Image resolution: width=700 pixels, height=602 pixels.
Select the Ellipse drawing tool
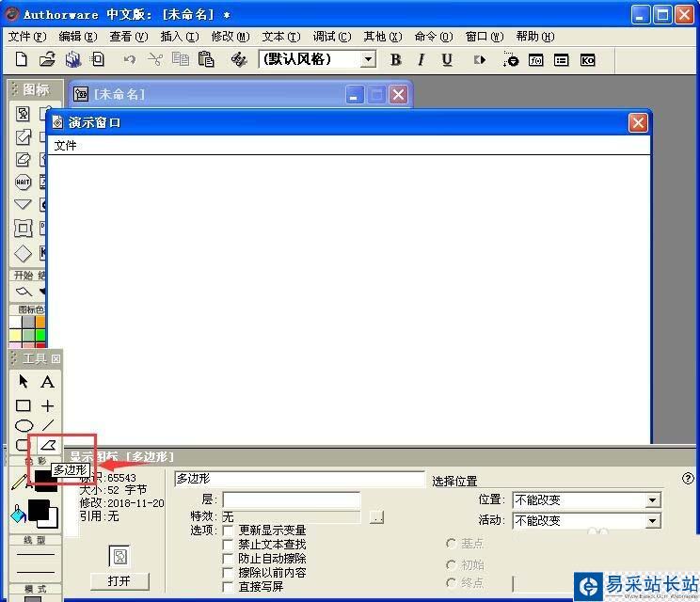[24, 426]
